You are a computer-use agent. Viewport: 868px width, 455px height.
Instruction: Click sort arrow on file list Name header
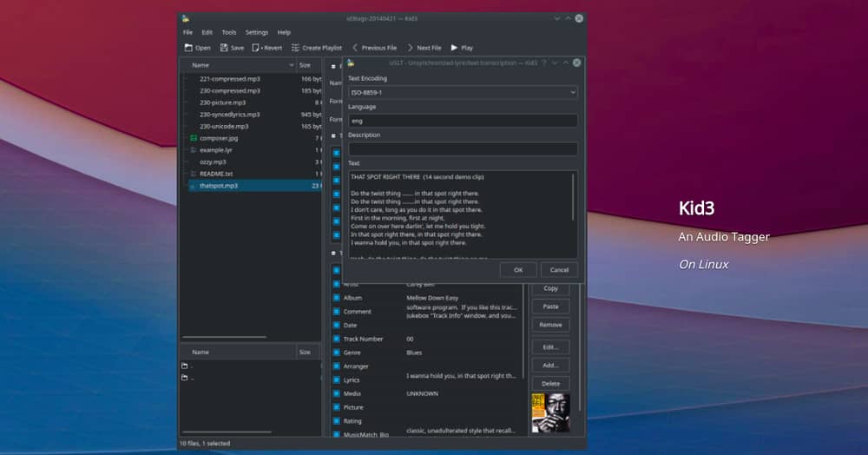pos(291,65)
